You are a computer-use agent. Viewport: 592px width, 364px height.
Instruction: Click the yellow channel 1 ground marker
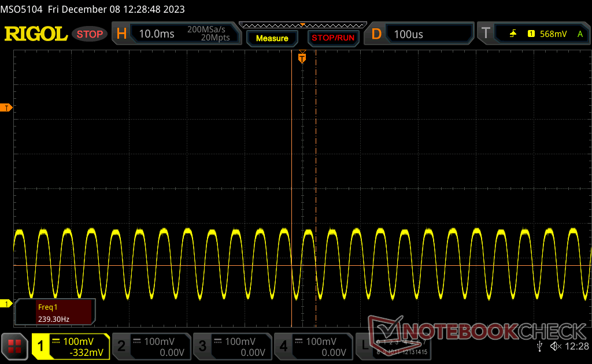pos(6,303)
